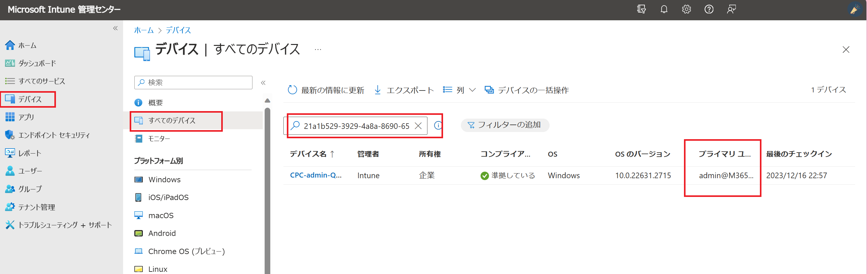Close the デバイス blade with X
Screen dimensions: 868x274
[846, 50]
